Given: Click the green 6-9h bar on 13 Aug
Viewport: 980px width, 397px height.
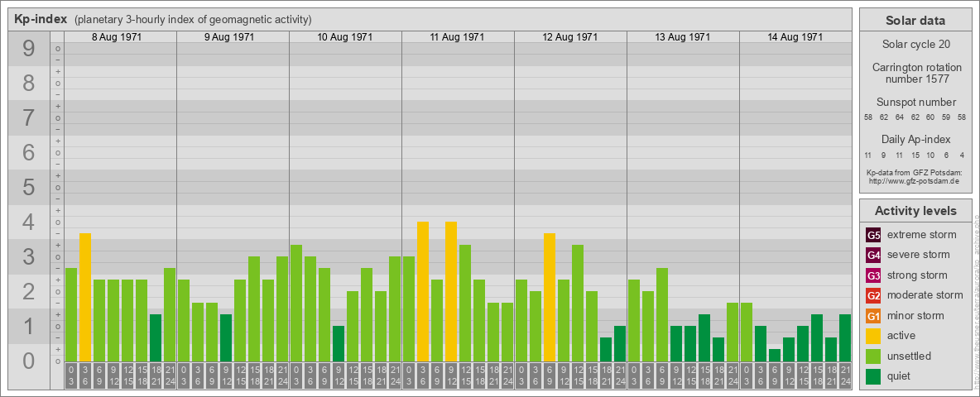Looking at the screenshot, I should point(662,314).
